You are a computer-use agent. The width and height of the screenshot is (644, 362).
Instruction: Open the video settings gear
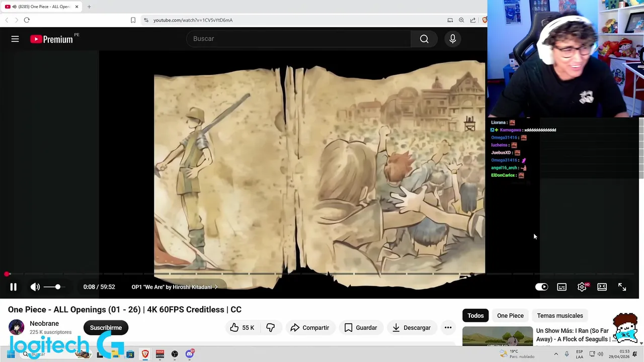(x=582, y=287)
